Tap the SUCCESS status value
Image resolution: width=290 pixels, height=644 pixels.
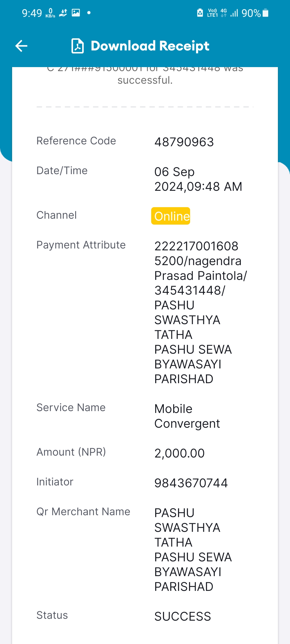[183, 616]
